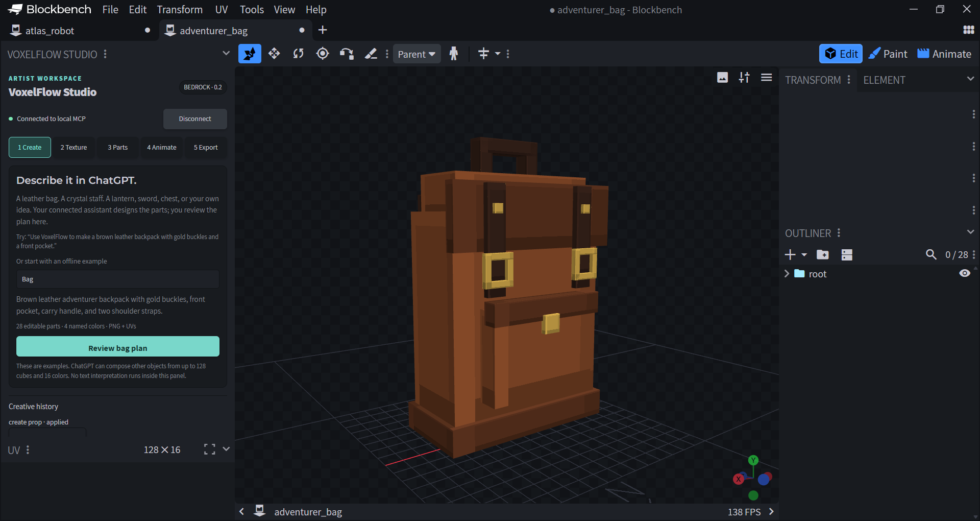980x521 pixels.
Task: Open the viewport hamburger menu
Action: tap(766, 78)
